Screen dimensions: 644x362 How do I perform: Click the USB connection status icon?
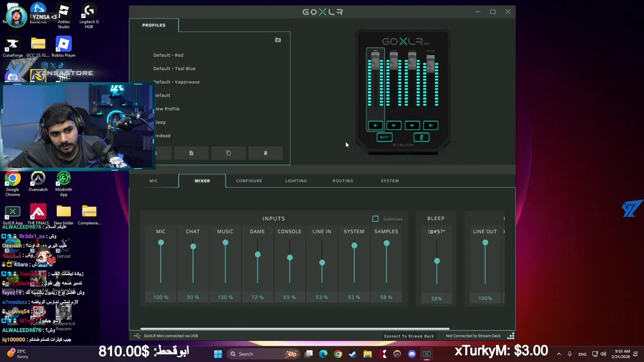pyautogui.click(x=137, y=336)
